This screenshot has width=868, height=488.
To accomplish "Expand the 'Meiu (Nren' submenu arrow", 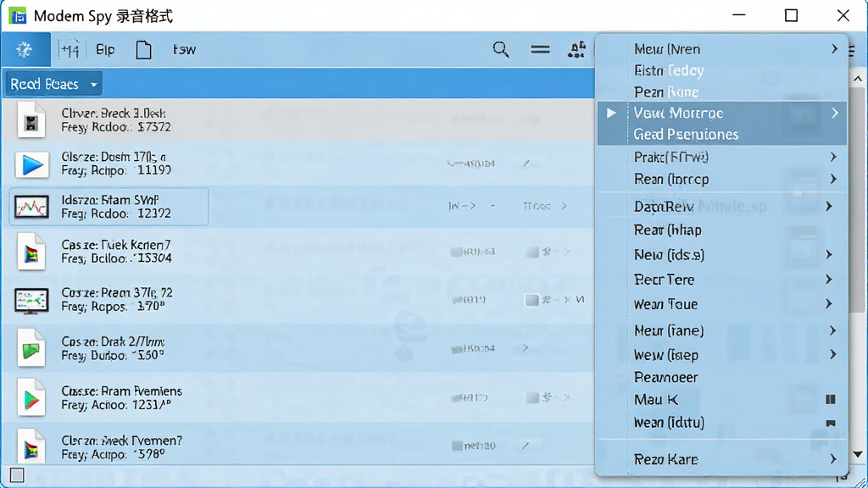I will pos(834,48).
